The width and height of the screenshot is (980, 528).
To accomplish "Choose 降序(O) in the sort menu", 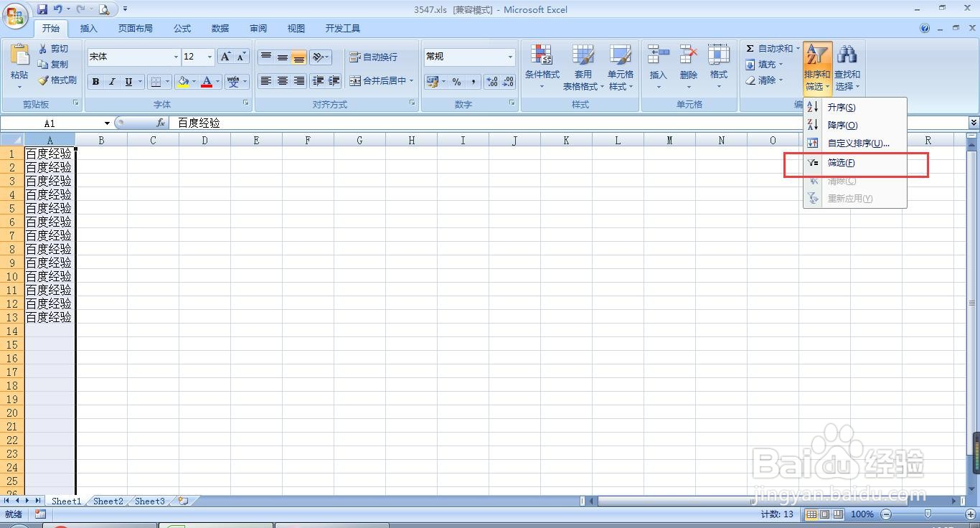I will click(x=855, y=125).
